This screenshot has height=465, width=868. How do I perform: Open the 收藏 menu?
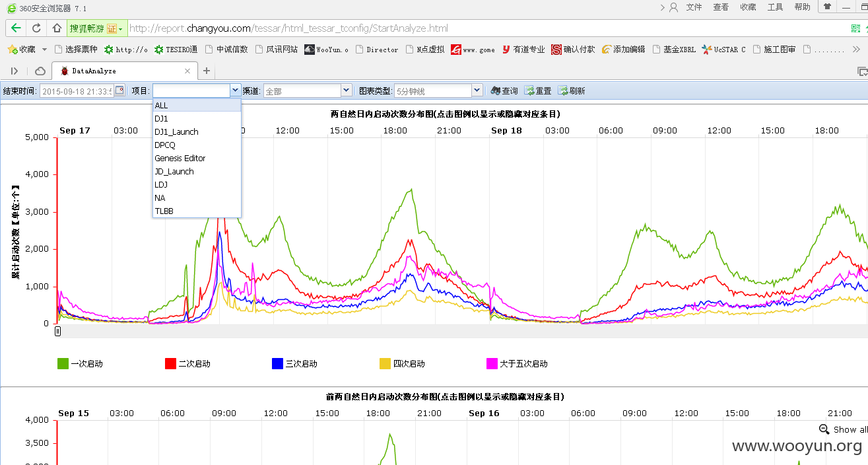(748, 7)
